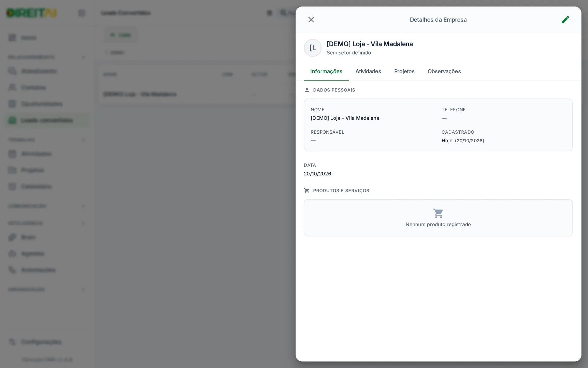Screen dimensions: 588x368
Task: Toggle the sidebar collapse button near logo
Action: point(81,13)
